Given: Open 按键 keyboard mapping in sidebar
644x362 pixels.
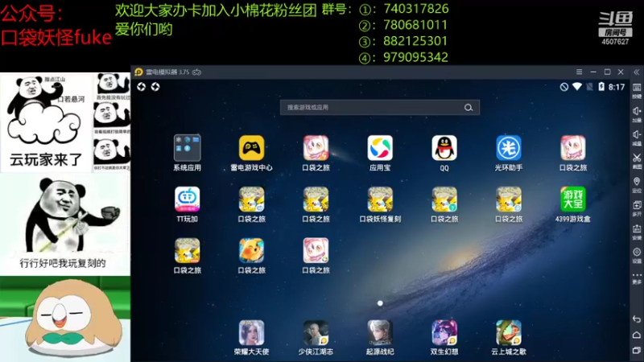Looking at the screenshot, I should (x=637, y=91).
